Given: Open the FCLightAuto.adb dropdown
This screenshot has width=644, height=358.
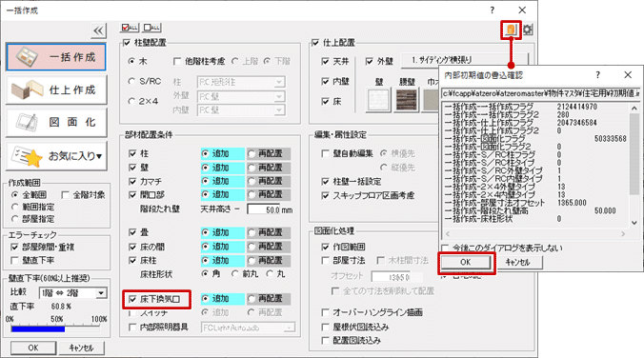Looking at the screenshot, I should tap(248, 328).
